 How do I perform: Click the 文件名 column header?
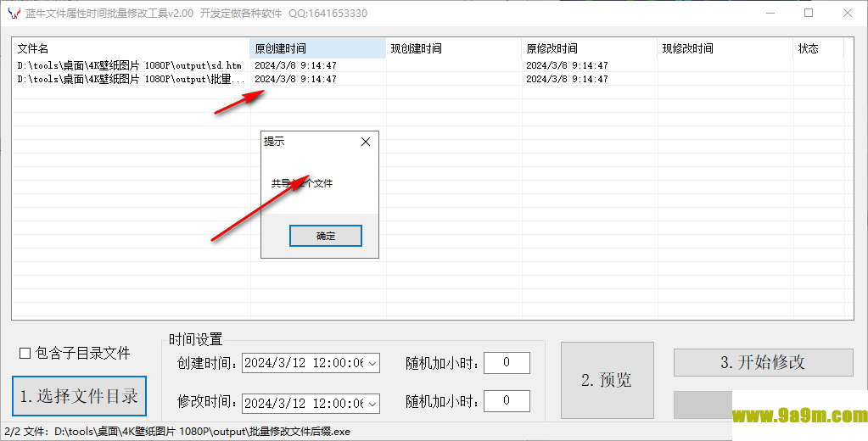coord(131,48)
